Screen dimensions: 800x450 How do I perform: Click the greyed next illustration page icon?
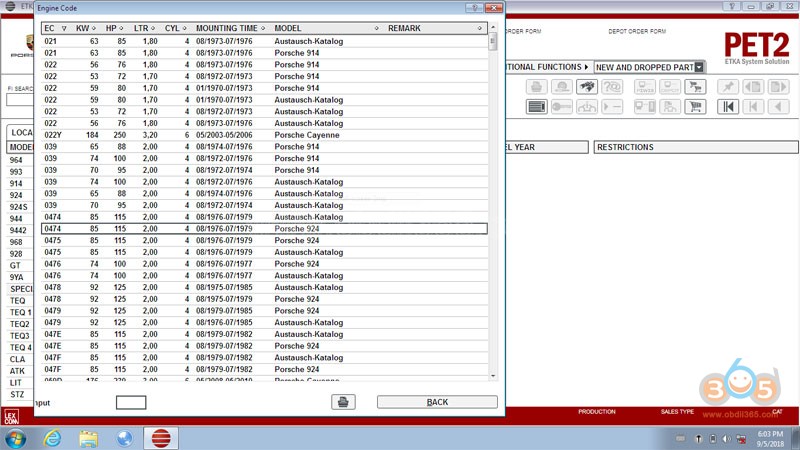pos(778,87)
